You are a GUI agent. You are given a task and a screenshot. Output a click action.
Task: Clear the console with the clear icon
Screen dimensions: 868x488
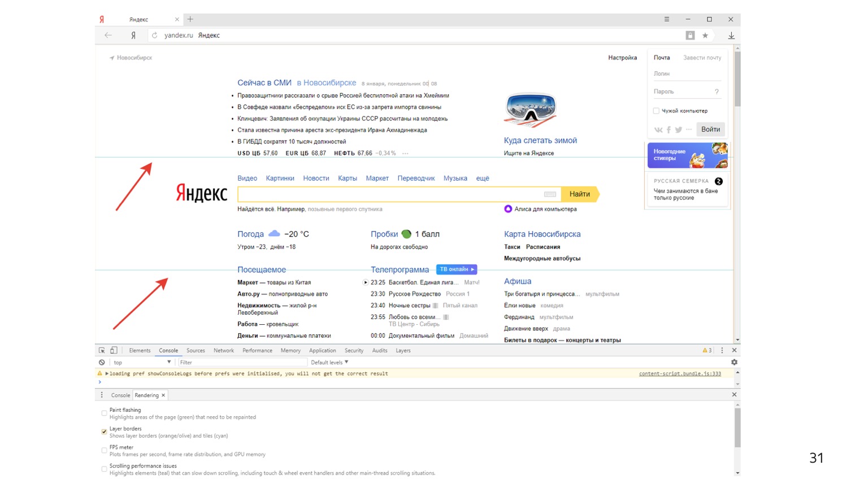click(102, 363)
